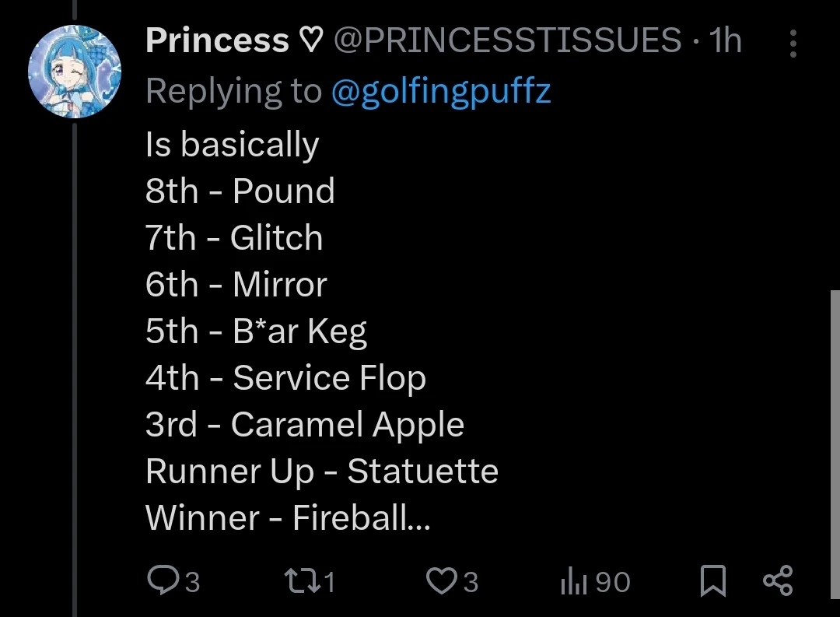Open the @golfingpuffz profile link
The image size is (840, 617).
pos(441,90)
